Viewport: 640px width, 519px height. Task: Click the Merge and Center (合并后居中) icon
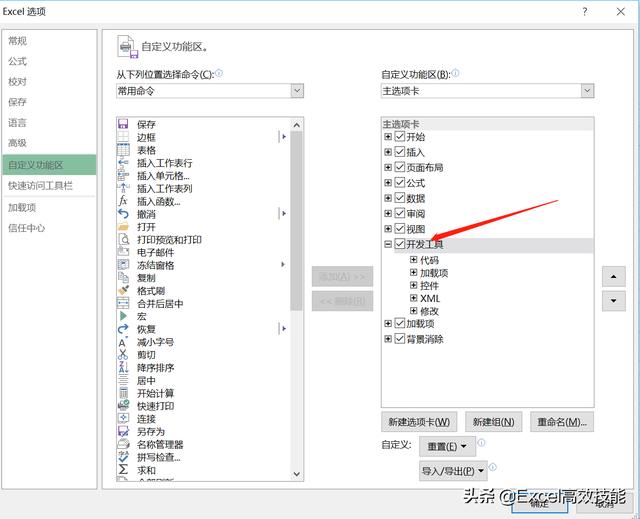(x=123, y=304)
